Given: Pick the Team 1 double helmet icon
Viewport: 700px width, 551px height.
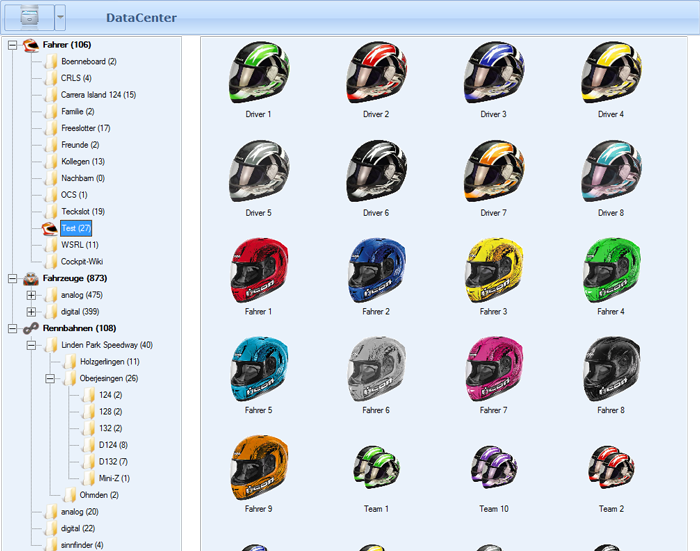Looking at the screenshot, I should tap(376, 467).
